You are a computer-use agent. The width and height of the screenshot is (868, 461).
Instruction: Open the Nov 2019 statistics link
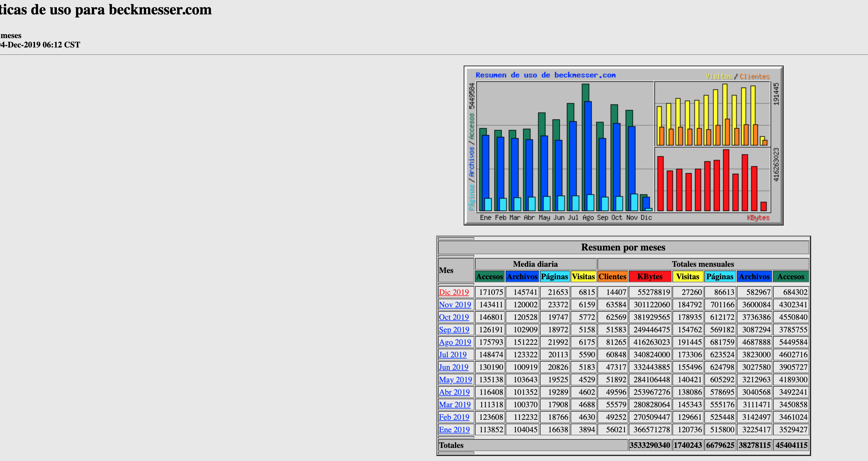[x=455, y=305]
